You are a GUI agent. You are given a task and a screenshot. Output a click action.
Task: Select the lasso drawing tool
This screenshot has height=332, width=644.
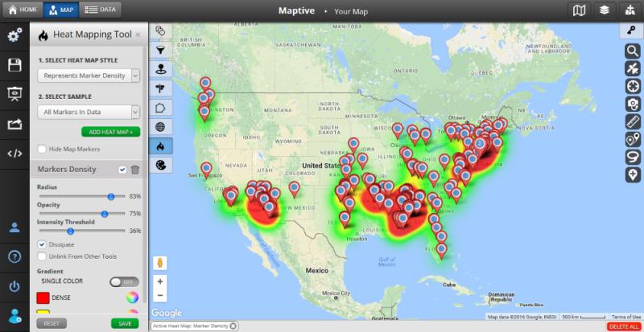coord(632,157)
